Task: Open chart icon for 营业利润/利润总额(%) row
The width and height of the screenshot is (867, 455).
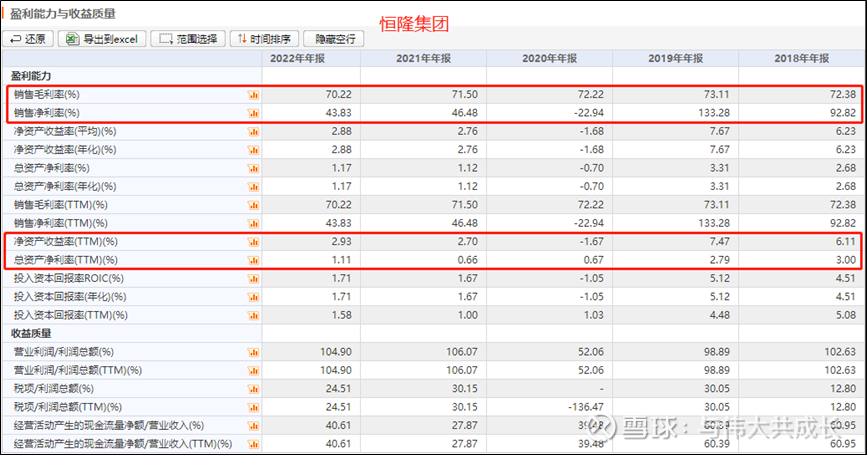Action: click(x=253, y=352)
